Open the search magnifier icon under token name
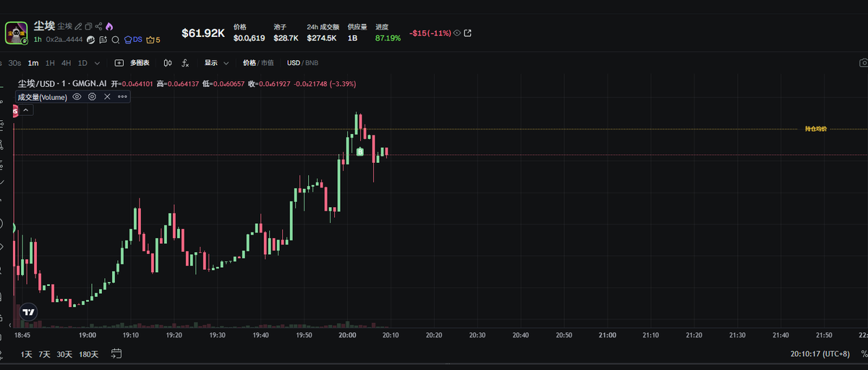 pos(115,39)
